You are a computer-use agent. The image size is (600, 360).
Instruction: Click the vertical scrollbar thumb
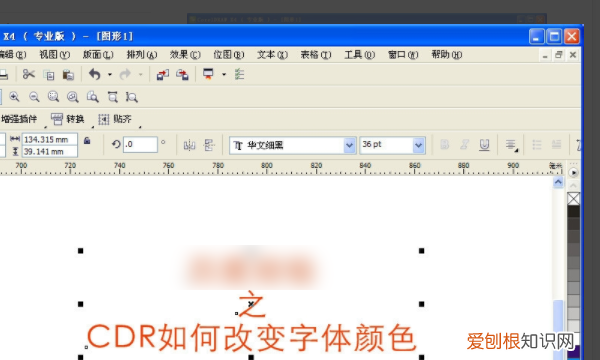click(558, 330)
